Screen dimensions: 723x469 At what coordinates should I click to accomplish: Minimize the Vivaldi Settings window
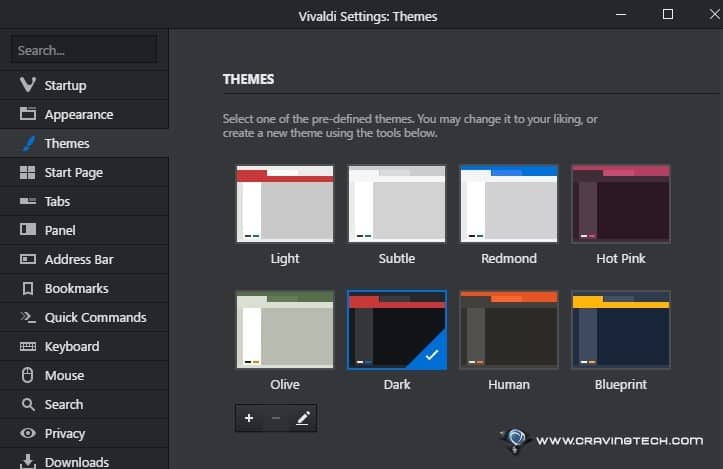[x=621, y=14]
